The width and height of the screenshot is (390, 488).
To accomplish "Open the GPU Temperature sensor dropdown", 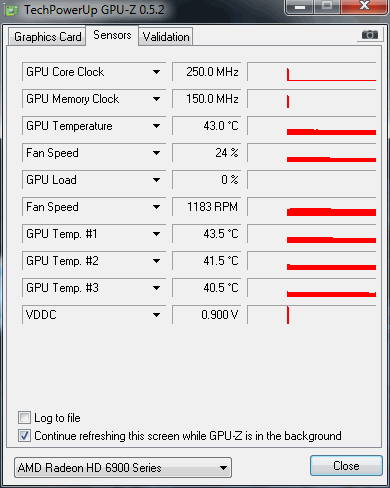I will (x=156, y=126).
